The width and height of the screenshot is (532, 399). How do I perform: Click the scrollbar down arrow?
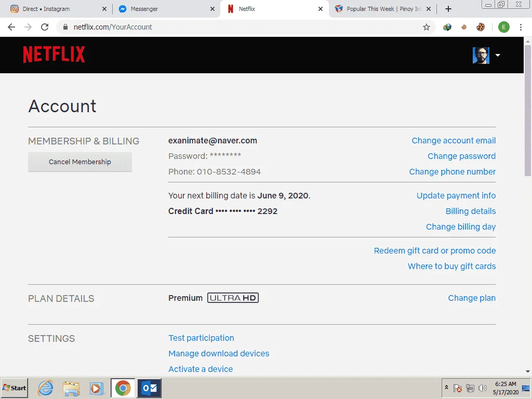point(528,371)
